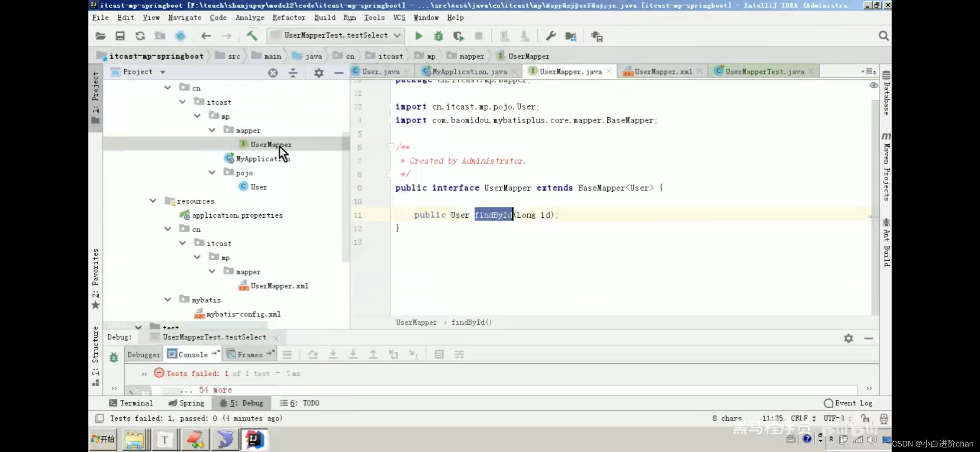The image size is (980, 452).
Task: Stop the process with the stop icon
Action: pos(479,36)
